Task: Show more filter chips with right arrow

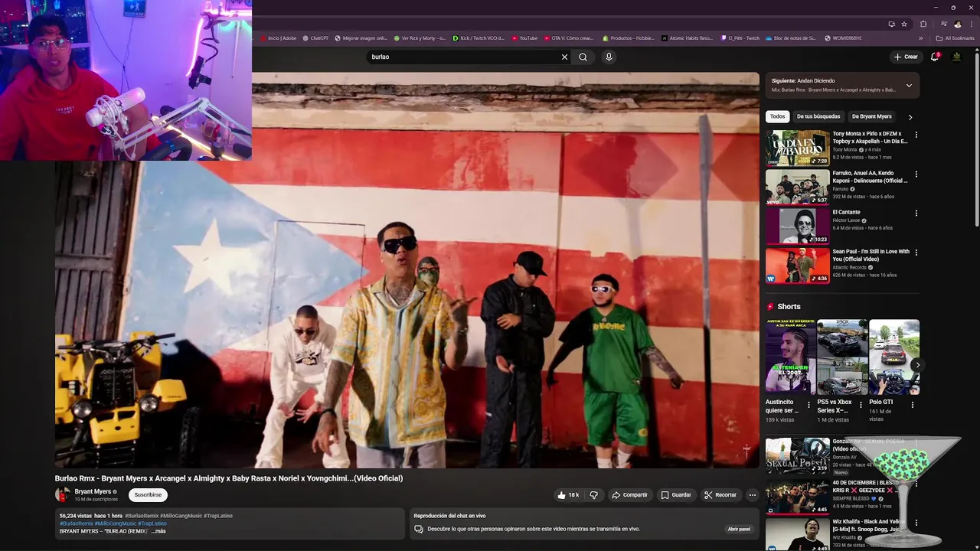Action: tap(910, 117)
